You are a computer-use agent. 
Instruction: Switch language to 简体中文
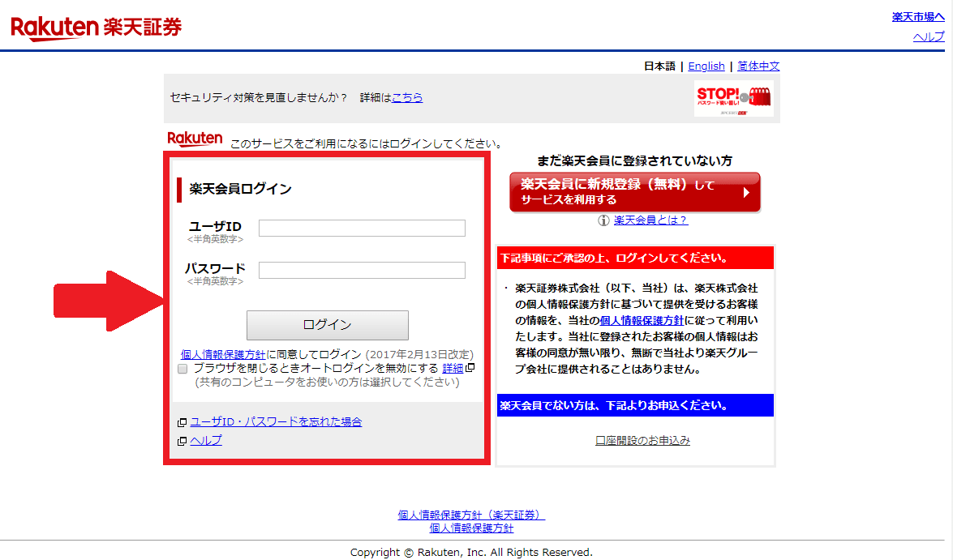758,66
